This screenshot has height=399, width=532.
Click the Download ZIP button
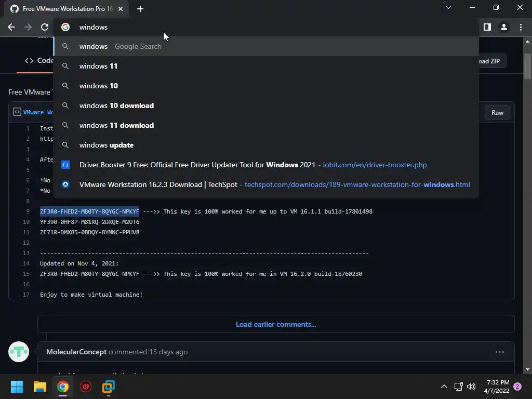pyautogui.click(x=491, y=61)
